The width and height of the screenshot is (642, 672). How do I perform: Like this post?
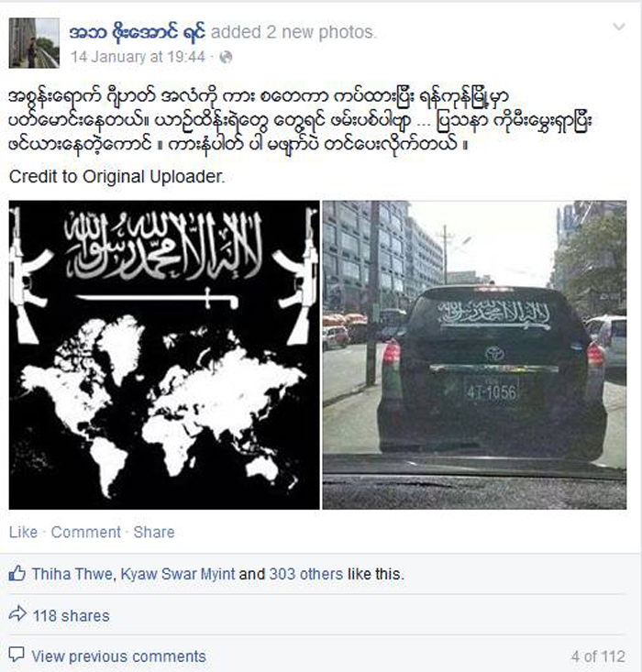[x=23, y=532]
